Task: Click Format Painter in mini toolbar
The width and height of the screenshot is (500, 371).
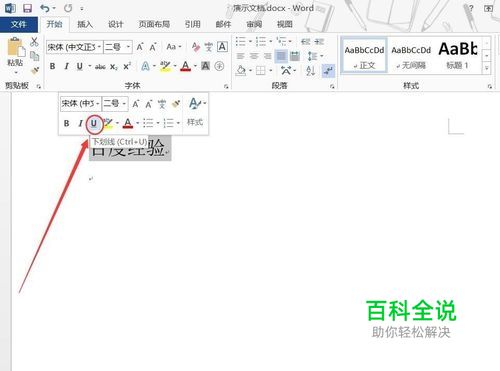Action: point(176,104)
